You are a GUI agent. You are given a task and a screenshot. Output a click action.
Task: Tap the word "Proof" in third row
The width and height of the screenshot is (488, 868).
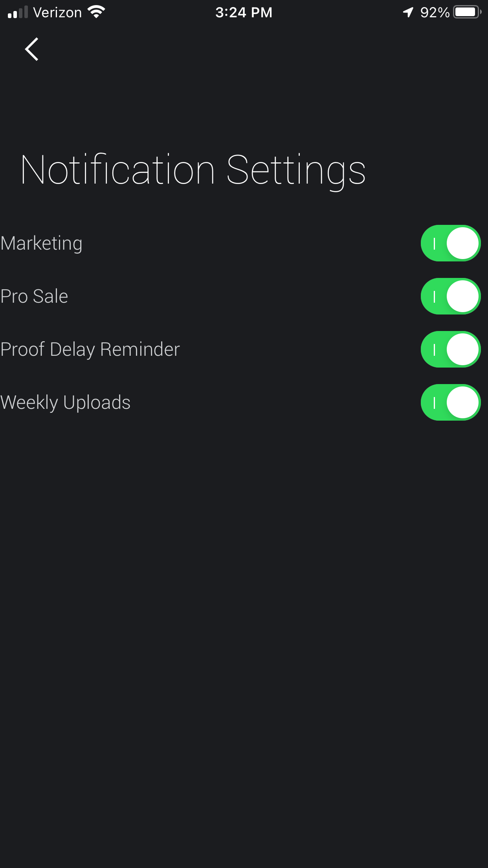coord(23,349)
